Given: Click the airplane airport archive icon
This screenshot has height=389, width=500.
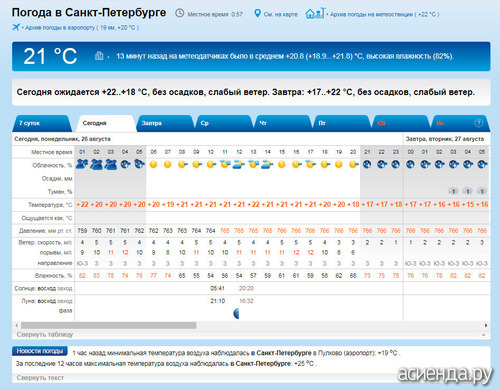Looking at the screenshot, I should (16, 27).
